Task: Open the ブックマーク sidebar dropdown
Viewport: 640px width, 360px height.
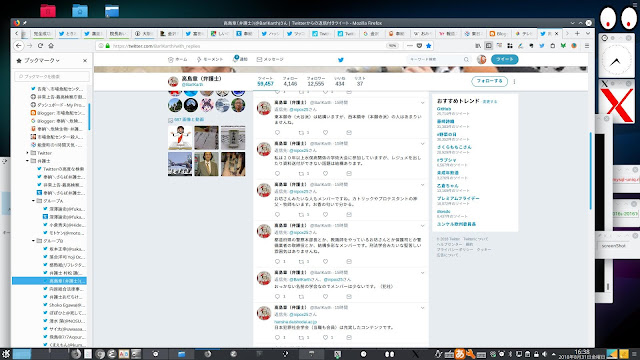Action: 38,60
